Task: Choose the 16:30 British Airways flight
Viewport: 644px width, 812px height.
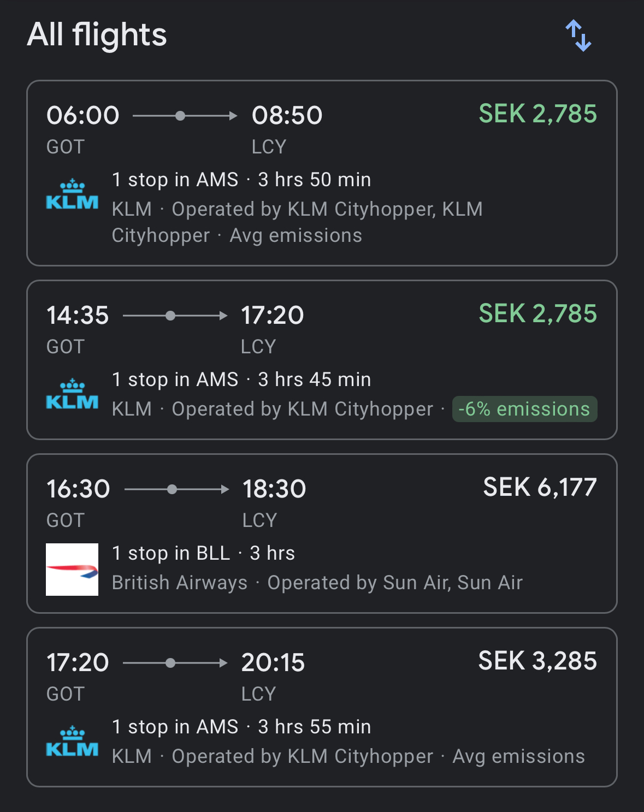Action: click(x=322, y=533)
